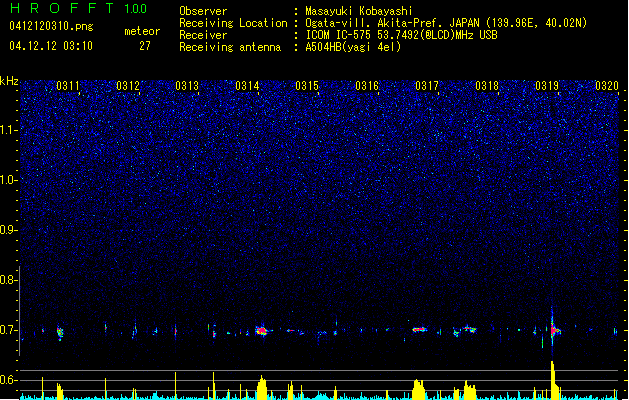Click the HROFFT 1.0.0 title text
The height and width of the screenshot is (400, 629).
coord(79,8)
